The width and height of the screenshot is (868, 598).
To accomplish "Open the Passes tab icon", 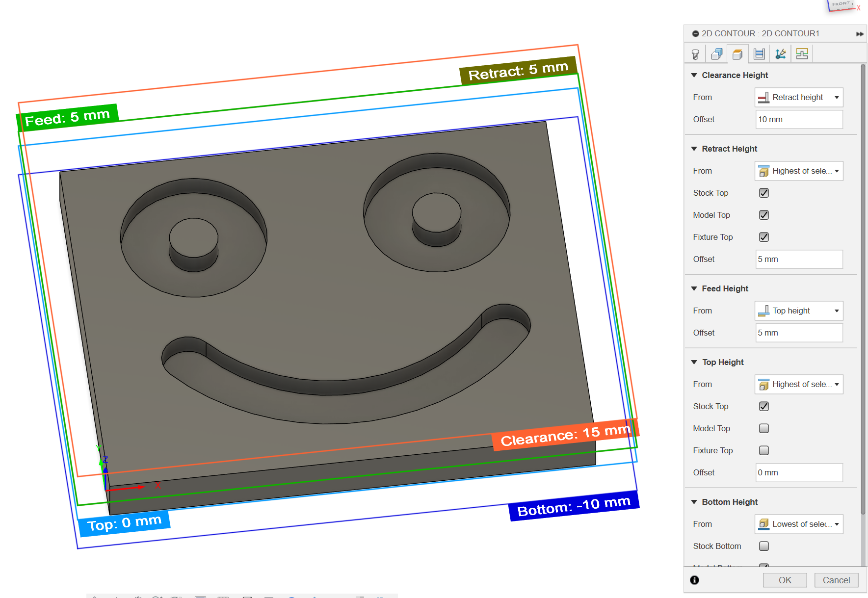I will click(759, 54).
